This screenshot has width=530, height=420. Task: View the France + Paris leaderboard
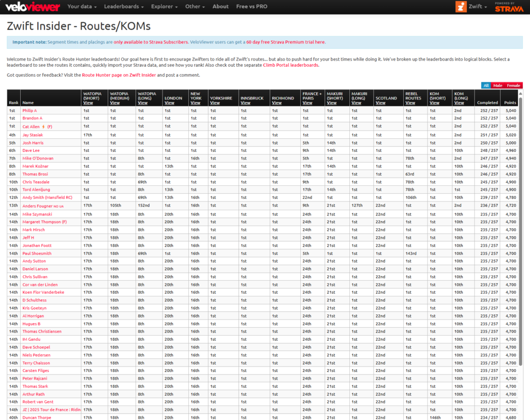click(x=307, y=103)
